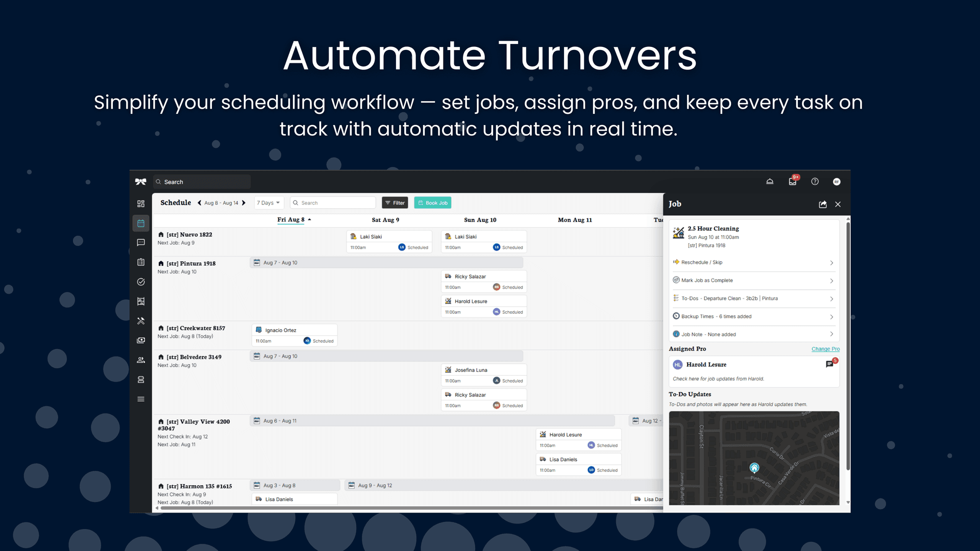Open the 7 Days view selector

pyautogui.click(x=268, y=203)
